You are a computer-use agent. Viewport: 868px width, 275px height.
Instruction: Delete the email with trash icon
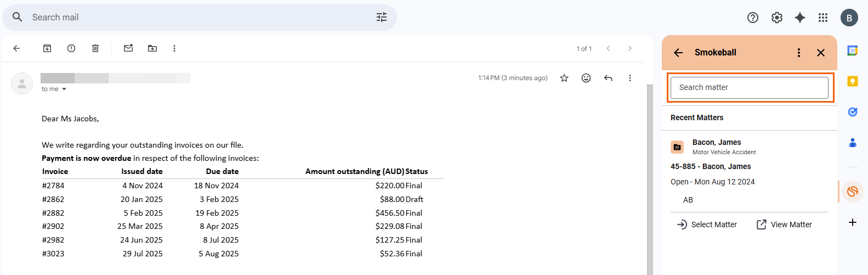point(95,48)
